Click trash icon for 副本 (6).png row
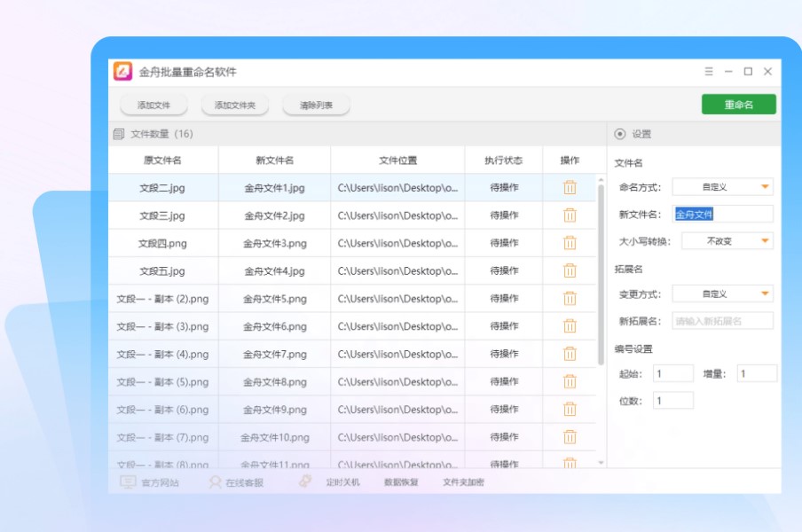The image size is (802, 532). tap(570, 409)
